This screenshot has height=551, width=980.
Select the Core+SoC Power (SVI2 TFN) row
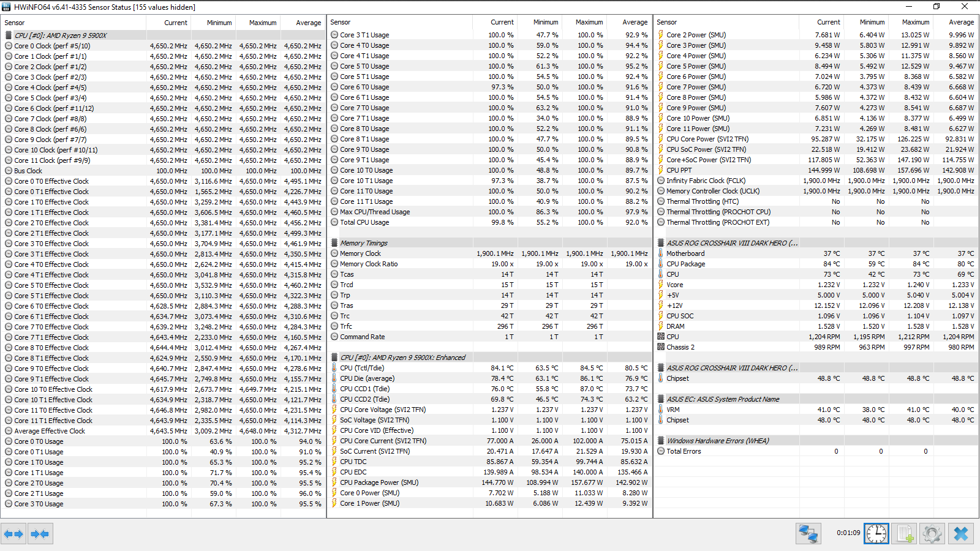[x=816, y=160]
